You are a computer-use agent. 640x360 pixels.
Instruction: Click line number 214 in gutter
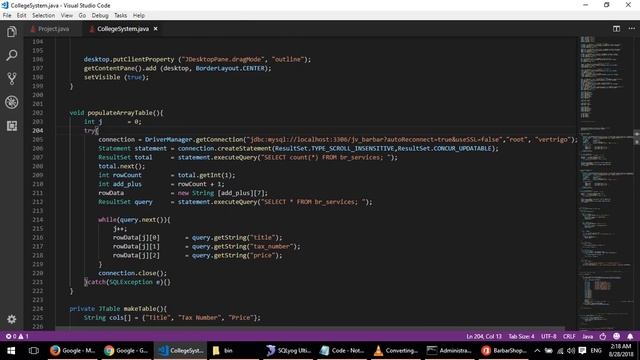(x=38, y=220)
